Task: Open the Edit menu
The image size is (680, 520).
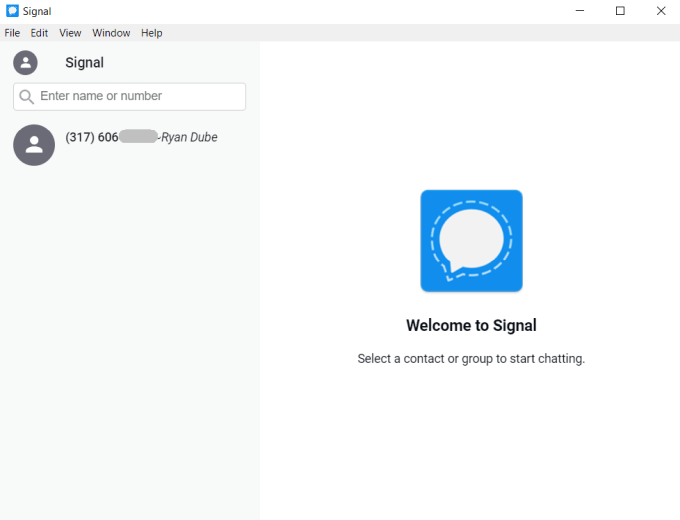Action: [39, 33]
